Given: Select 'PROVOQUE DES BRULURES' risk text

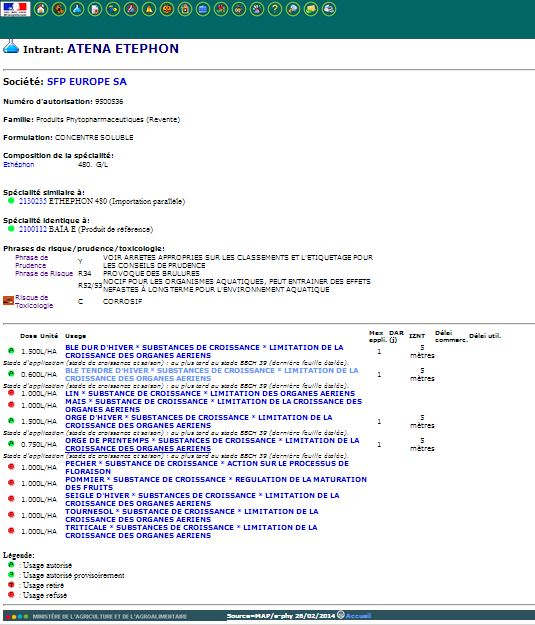Looking at the screenshot, I should [151, 273].
